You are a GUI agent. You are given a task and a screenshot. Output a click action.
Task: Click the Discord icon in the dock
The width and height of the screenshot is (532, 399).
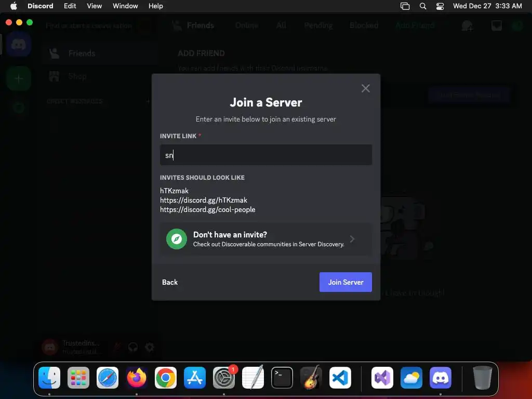pos(441,378)
